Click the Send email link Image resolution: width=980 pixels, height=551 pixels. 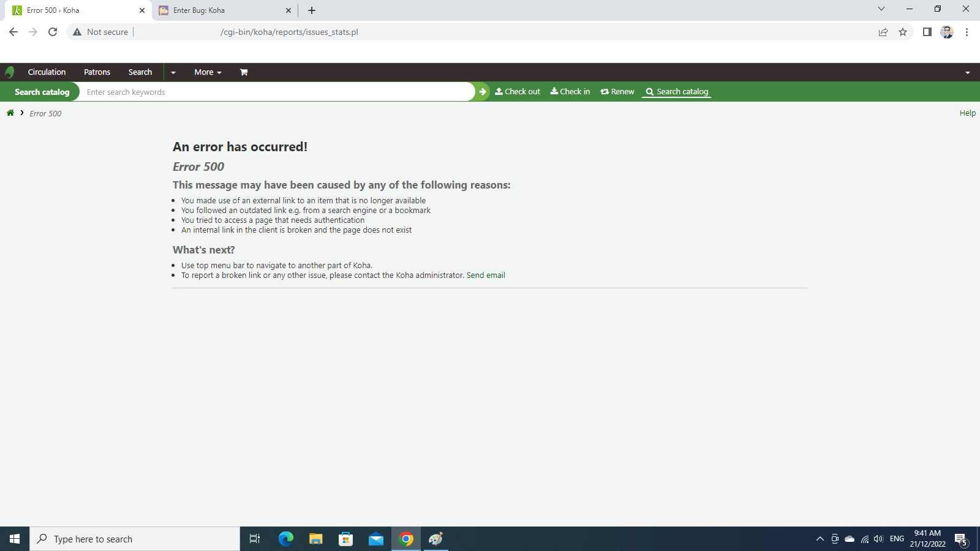click(486, 275)
